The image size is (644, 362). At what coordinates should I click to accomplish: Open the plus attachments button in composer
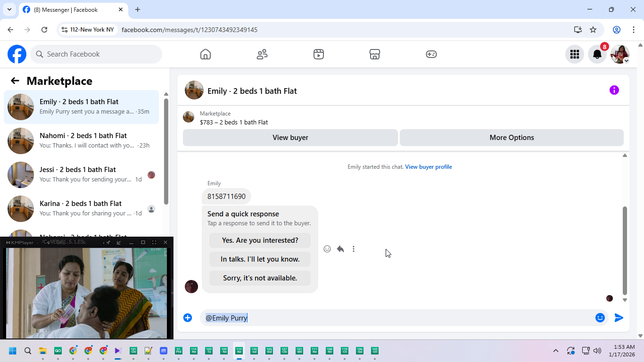click(188, 318)
